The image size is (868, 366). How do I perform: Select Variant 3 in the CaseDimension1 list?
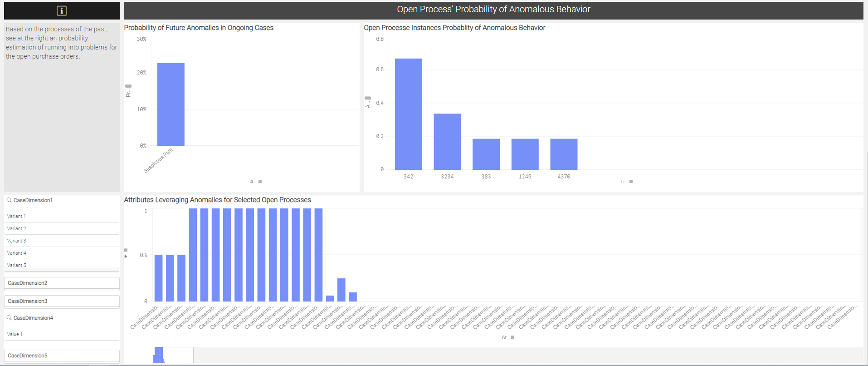62,241
